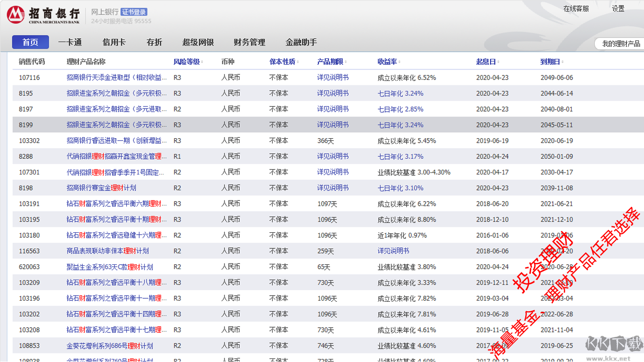This screenshot has height=362, width=644.
Task: Open product link in row 8197
Action: point(117,109)
